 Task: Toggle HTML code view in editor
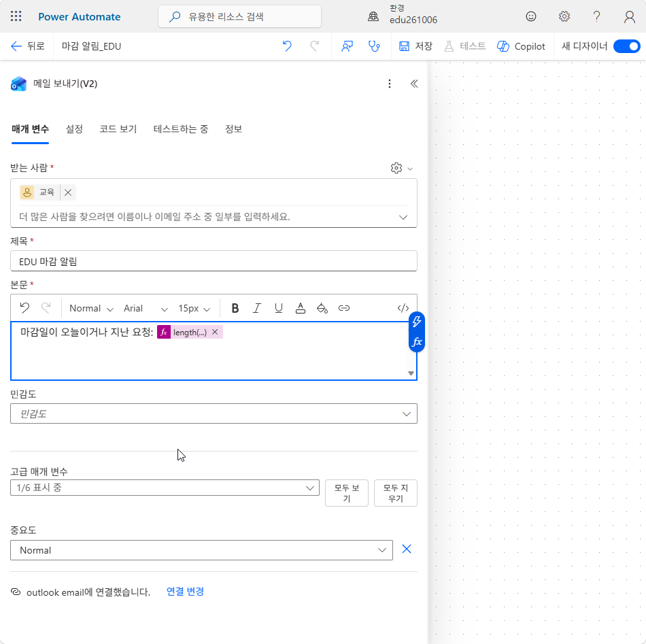403,308
